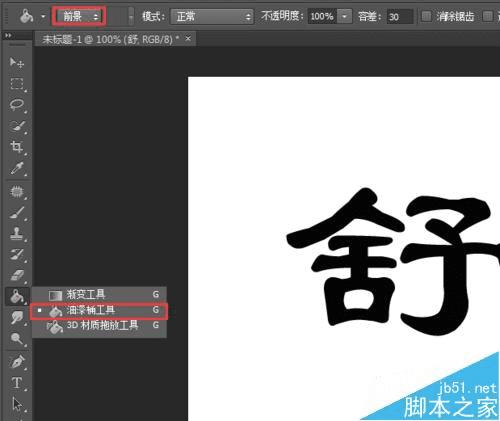Open tool preset picker arrow
This screenshot has height=421, width=500.
pos(43,16)
